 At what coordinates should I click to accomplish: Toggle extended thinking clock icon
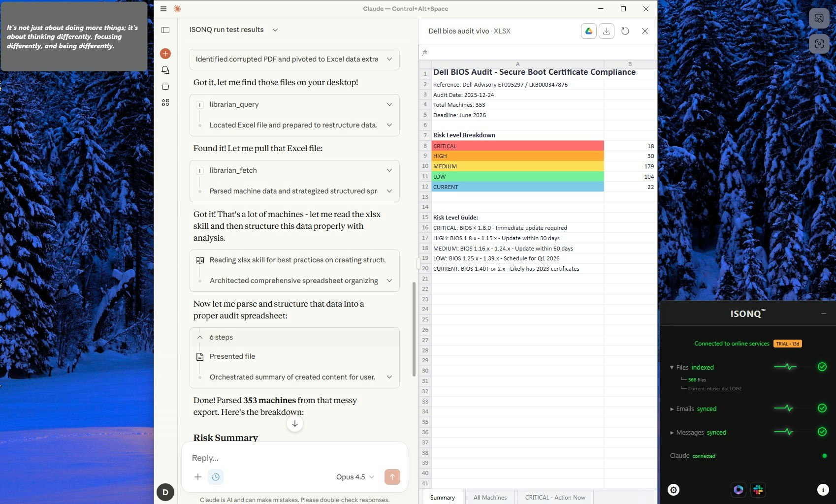pyautogui.click(x=216, y=476)
